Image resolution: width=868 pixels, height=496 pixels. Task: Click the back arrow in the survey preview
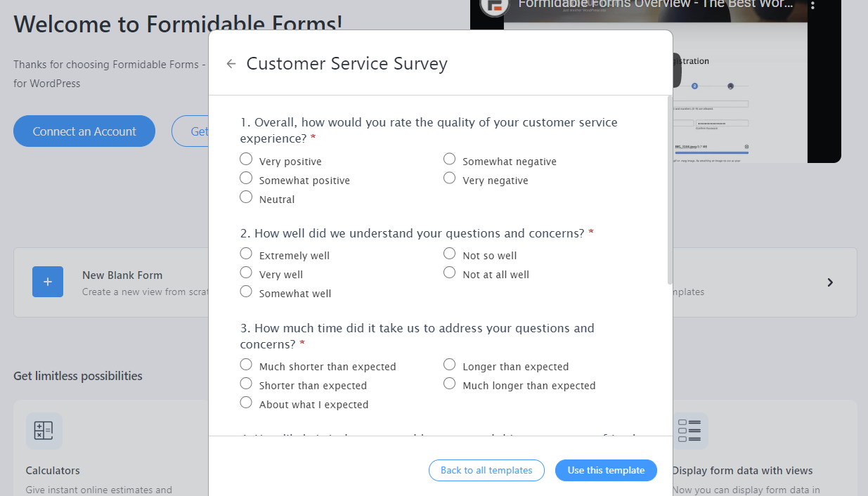(x=231, y=63)
